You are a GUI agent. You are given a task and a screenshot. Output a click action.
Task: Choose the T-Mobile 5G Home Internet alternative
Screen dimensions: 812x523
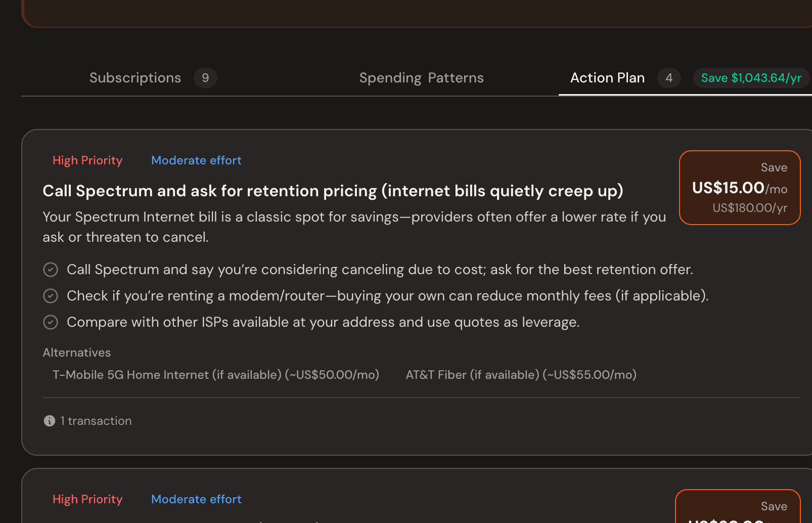216,375
